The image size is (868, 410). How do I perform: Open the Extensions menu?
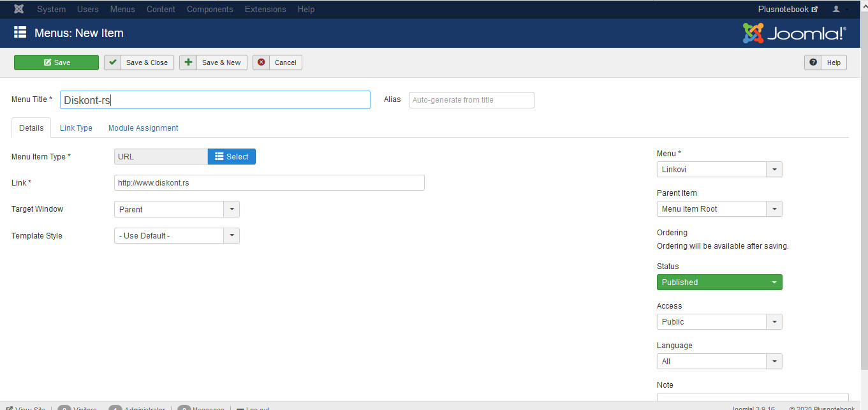265,10
